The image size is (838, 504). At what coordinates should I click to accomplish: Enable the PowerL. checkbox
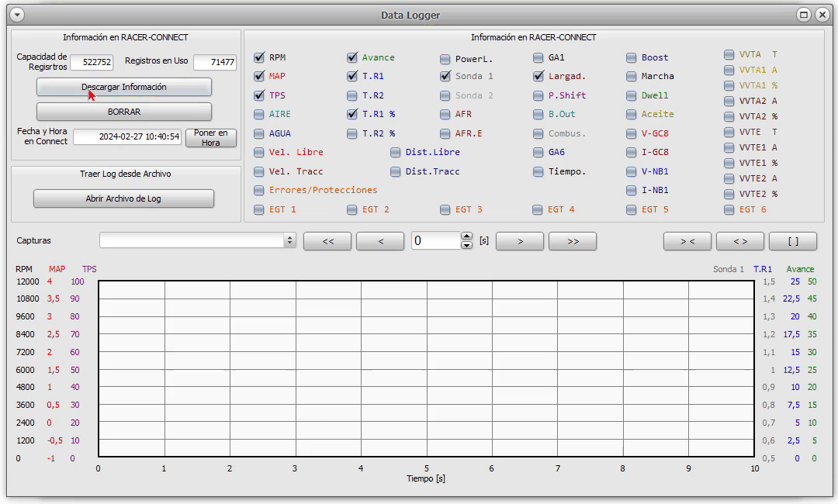[x=445, y=59]
